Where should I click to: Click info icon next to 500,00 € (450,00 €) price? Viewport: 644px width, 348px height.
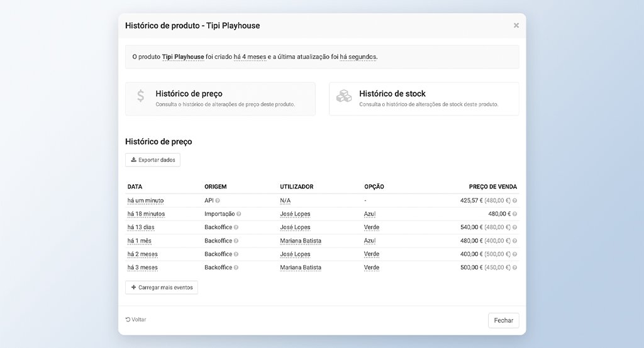click(514, 268)
